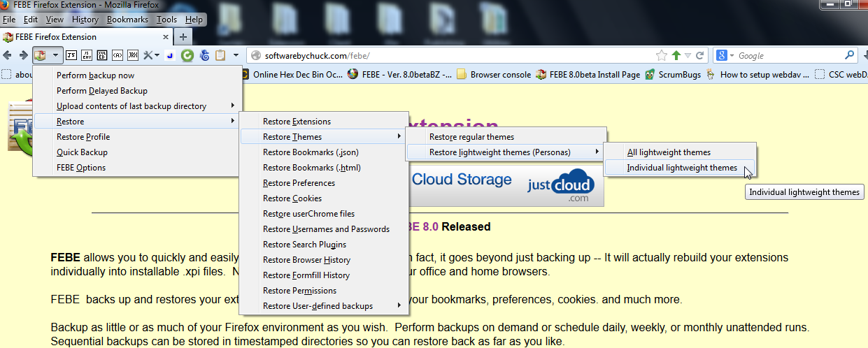The height and width of the screenshot is (348, 868).
Task: Choose Restore Permissions
Action: 324,291
